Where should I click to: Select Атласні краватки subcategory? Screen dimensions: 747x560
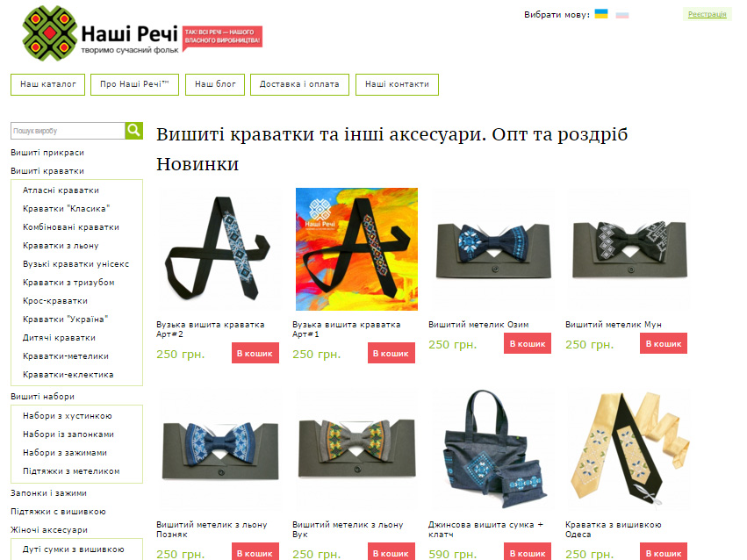coord(61,190)
